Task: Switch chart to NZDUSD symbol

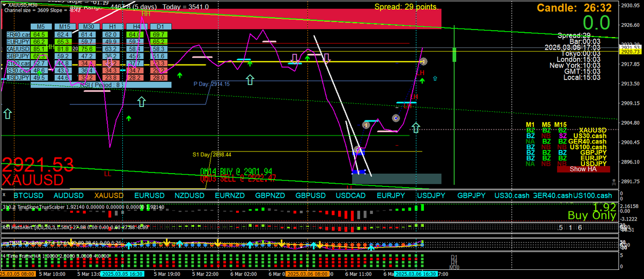Action: pyautogui.click(x=188, y=196)
